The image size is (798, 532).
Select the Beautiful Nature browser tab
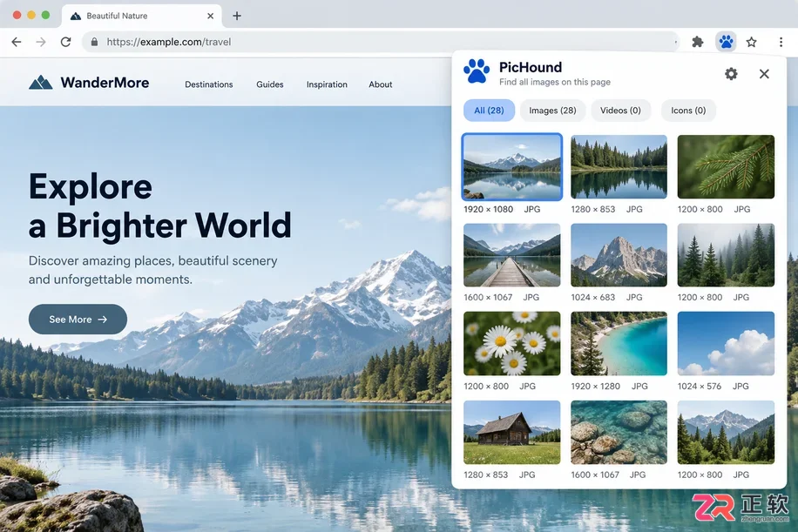[x=142, y=16]
